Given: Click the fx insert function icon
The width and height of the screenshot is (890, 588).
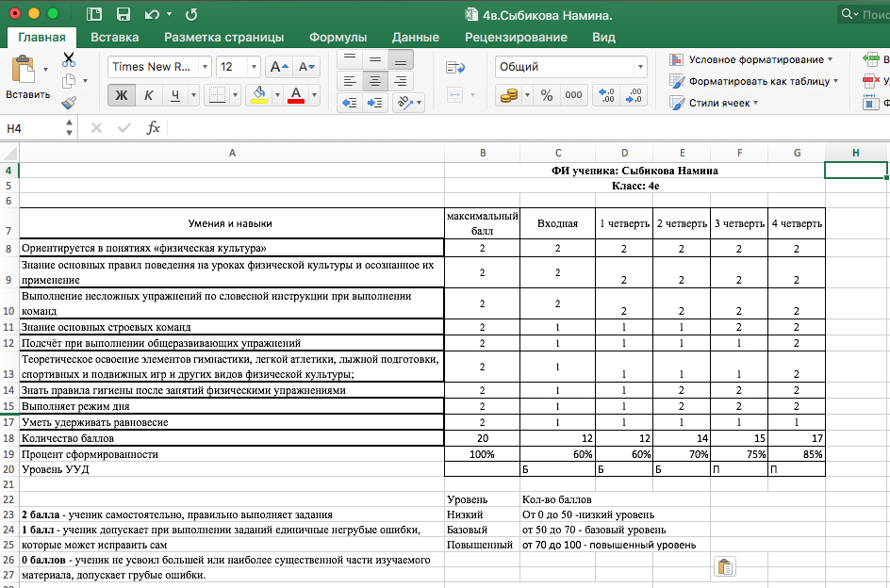Looking at the screenshot, I should [x=154, y=128].
